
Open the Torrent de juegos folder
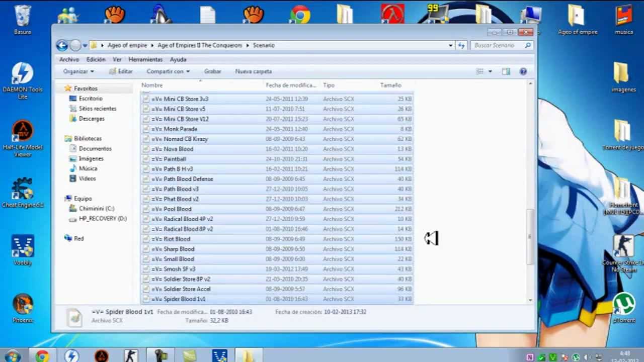623,135
